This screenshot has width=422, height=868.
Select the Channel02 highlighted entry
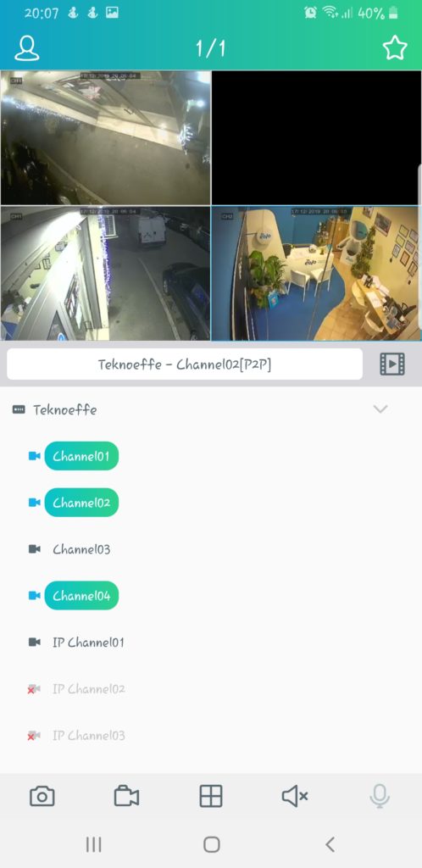coord(81,503)
